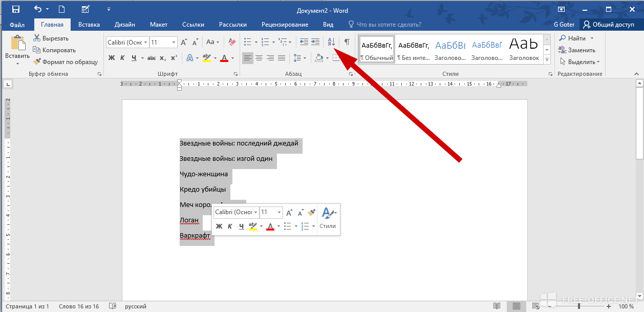The height and width of the screenshot is (312, 644).
Task: Decrease paragraph indent
Action: (304, 42)
